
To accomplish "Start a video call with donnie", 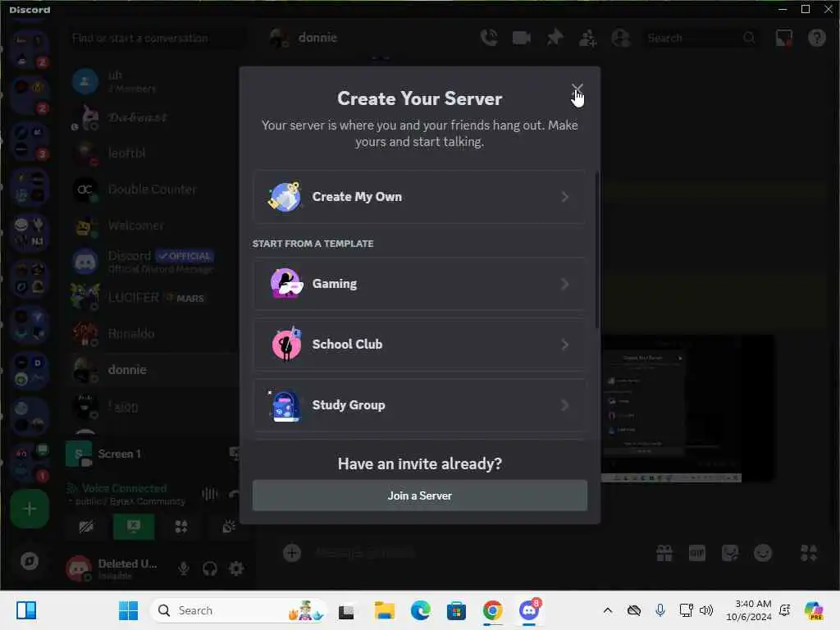I will coord(521,38).
